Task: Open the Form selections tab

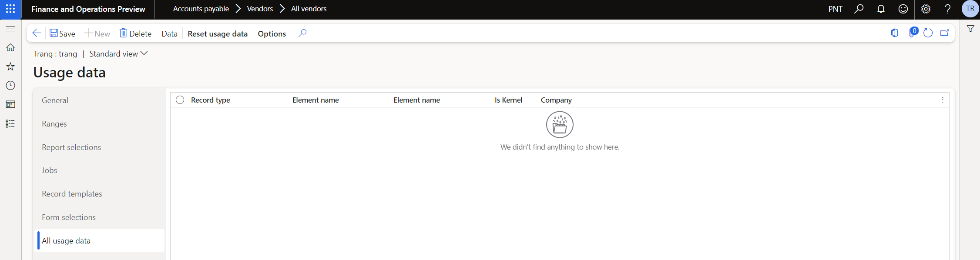Action: click(99, 217)
